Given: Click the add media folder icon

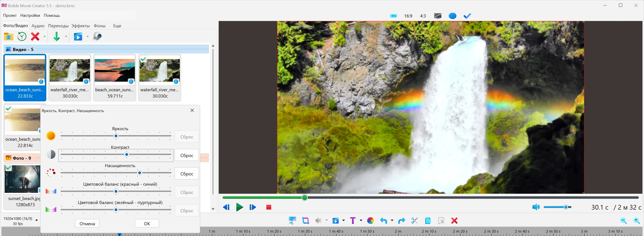Looking at the screenshot, I should pyautogui.click(x=8, y=36).
